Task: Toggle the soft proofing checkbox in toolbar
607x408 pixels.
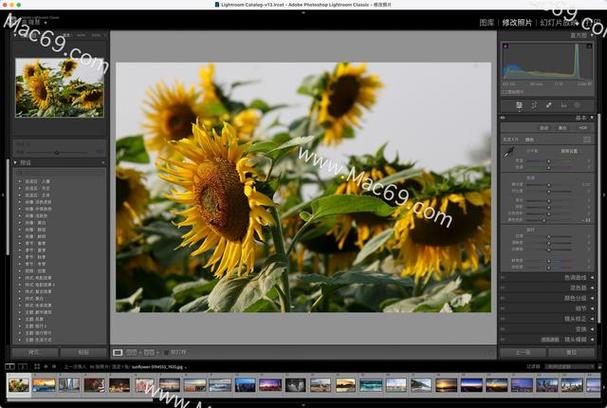Action: (166, 352)
